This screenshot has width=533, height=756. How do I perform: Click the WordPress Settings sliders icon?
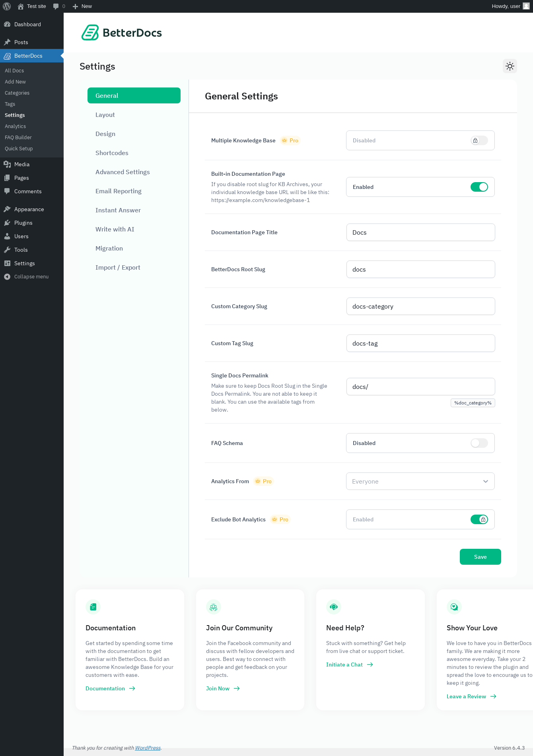pyautogui.click(x=7, y=263)
